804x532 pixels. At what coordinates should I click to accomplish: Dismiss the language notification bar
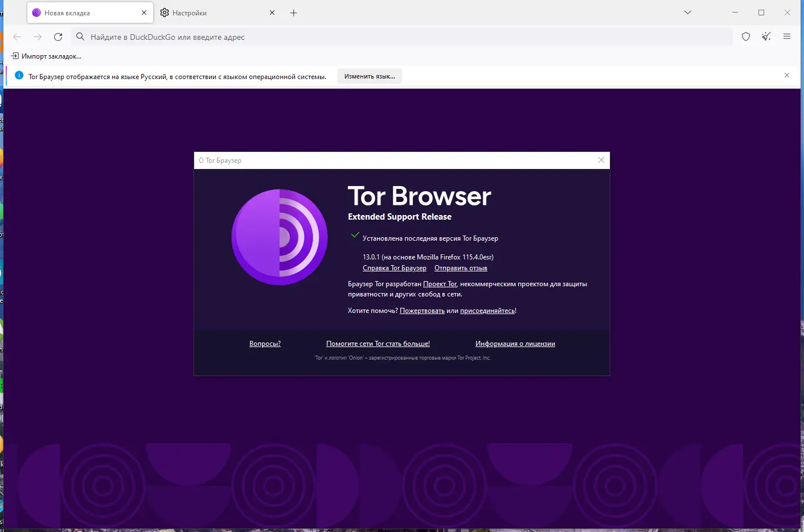[787, 76]
